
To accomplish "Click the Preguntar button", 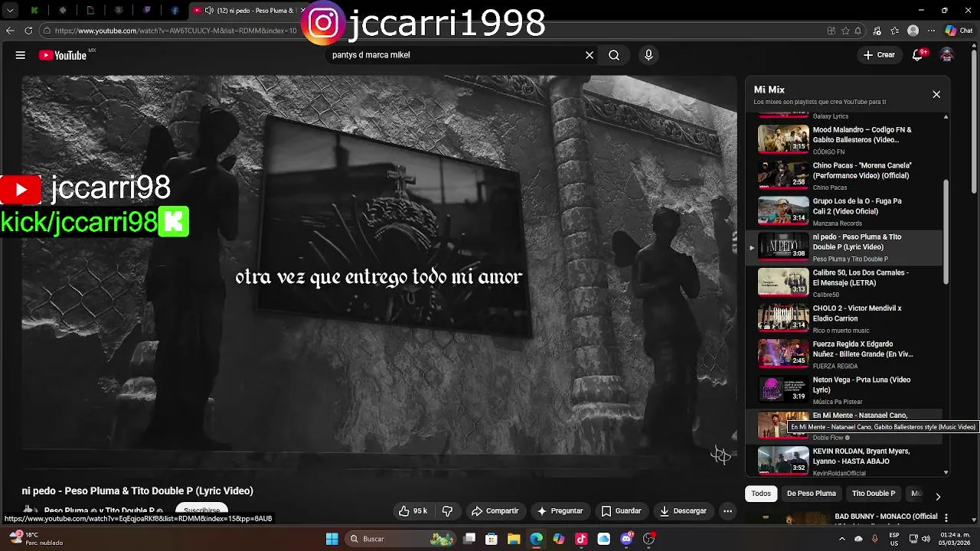I will pyautogui.click(x=560, y=511).
